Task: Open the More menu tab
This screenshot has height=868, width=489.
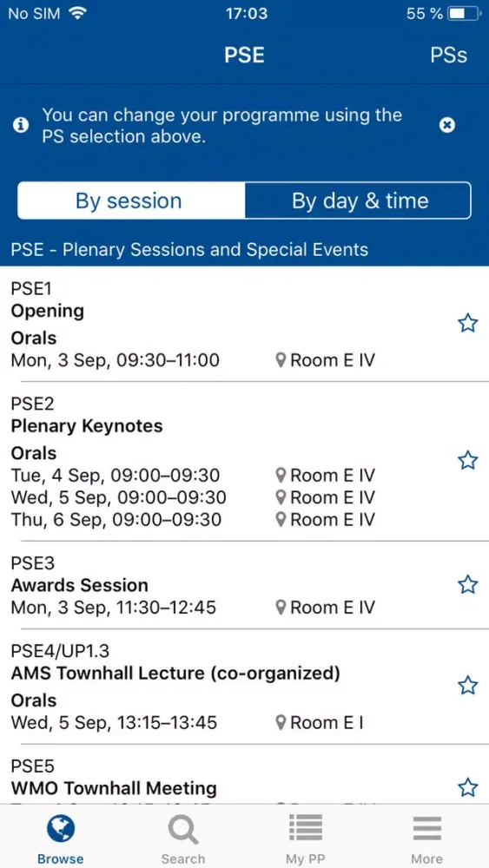Action: pos(427,838)
